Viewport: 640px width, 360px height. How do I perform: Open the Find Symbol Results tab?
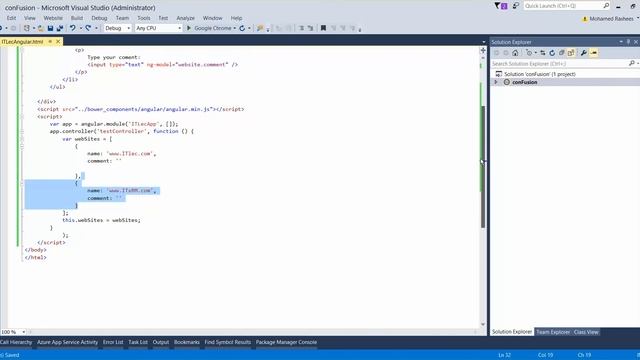click(x=228, y=342)
